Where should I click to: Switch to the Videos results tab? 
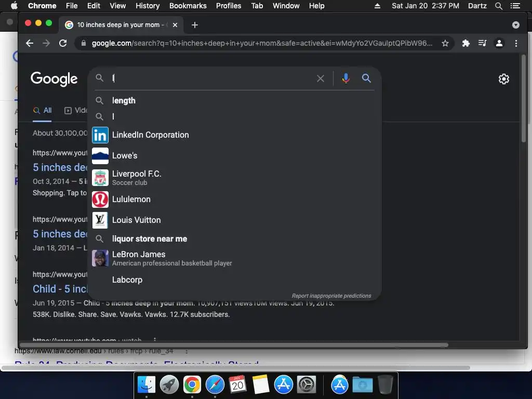click(76, 110)
